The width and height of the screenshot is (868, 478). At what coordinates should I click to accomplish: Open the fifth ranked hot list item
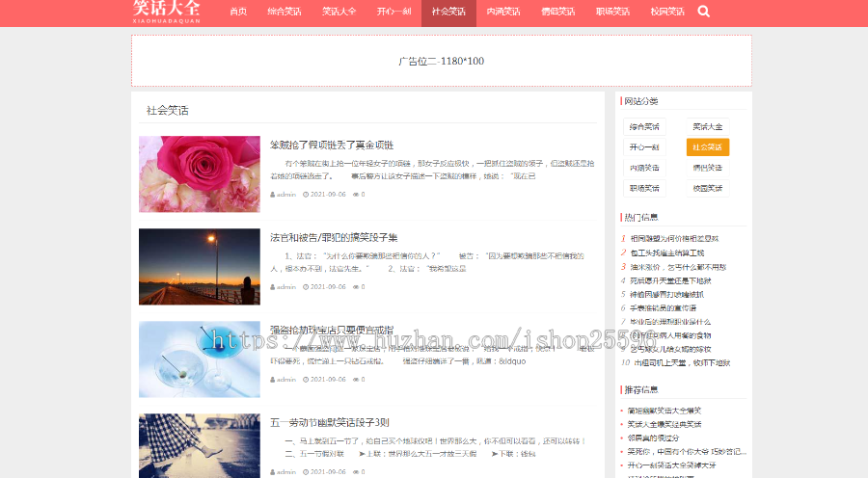pos(667,294)
